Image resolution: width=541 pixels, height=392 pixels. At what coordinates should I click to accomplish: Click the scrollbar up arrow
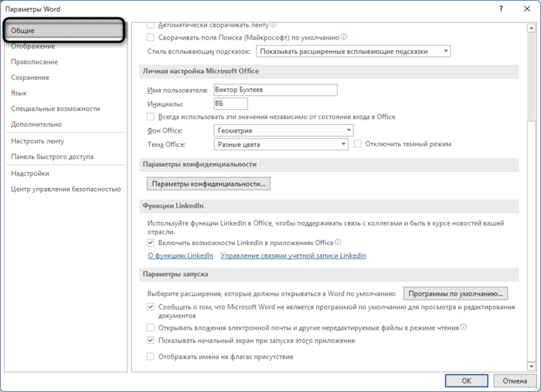[531, 29]
